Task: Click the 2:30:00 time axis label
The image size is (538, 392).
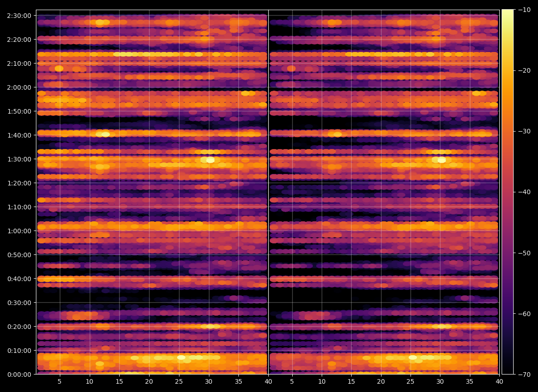Action: (19, 16)
